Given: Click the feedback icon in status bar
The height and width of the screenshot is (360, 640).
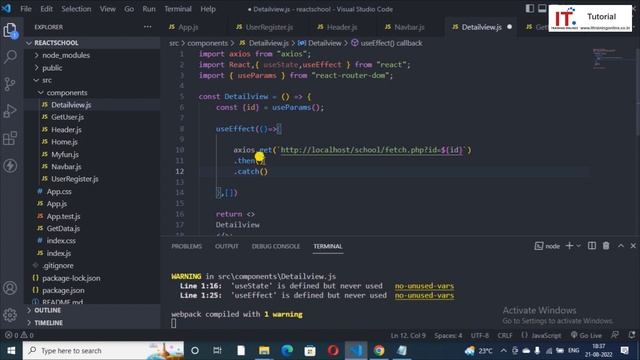Looking at the screenshot, I should 615,335.
